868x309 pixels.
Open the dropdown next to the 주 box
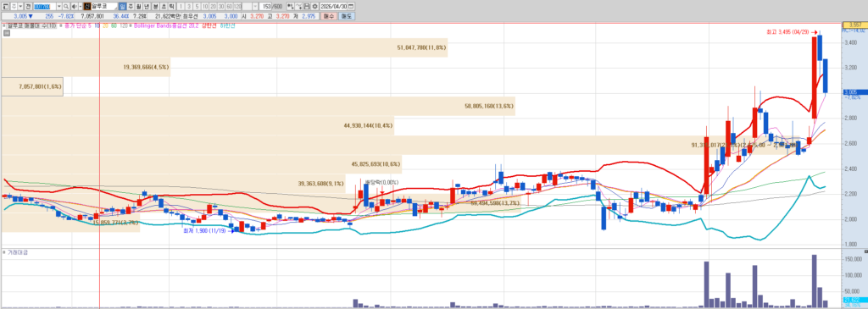click(x=21, y=6)
